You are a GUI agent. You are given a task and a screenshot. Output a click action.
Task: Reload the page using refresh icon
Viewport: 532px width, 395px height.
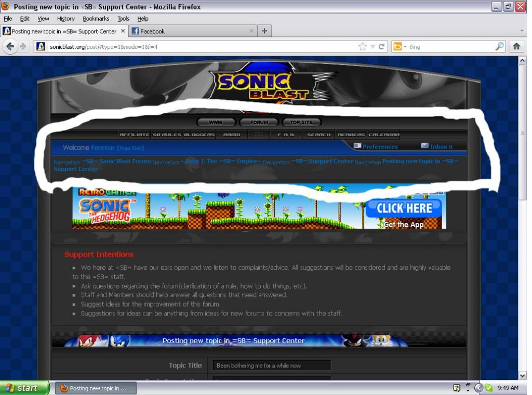(382, 46)
